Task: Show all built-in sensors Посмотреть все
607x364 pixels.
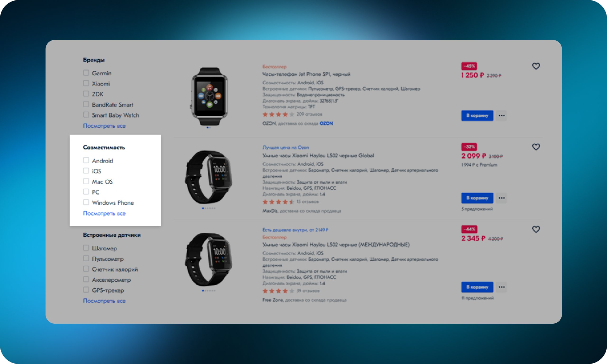Action: 104,301
